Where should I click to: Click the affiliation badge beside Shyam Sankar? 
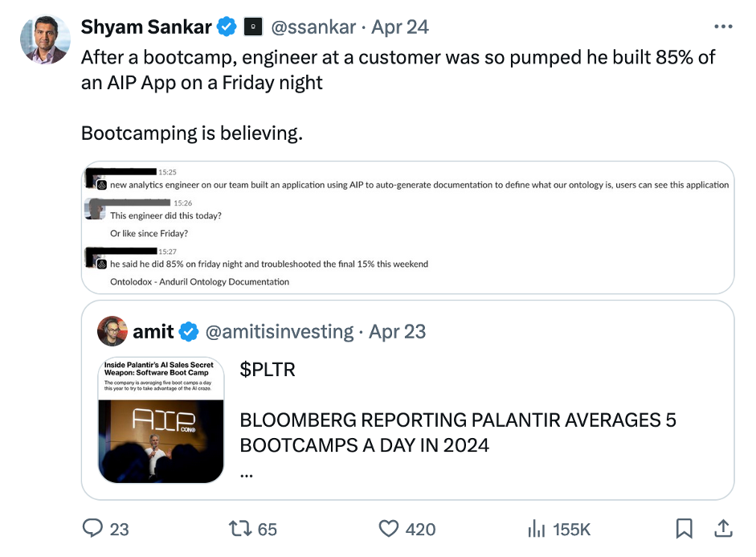pyautogui.click(x=253, y=27)
